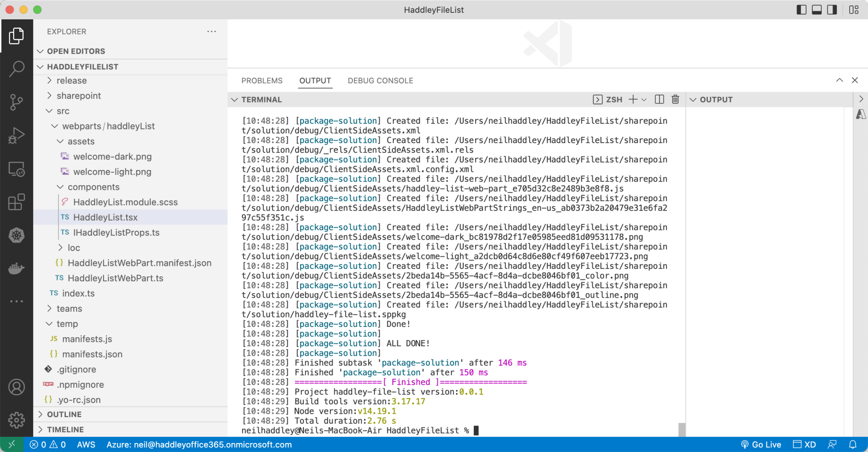Toggle the primary side bar
The image size is (868, 452).
point(801,10)
